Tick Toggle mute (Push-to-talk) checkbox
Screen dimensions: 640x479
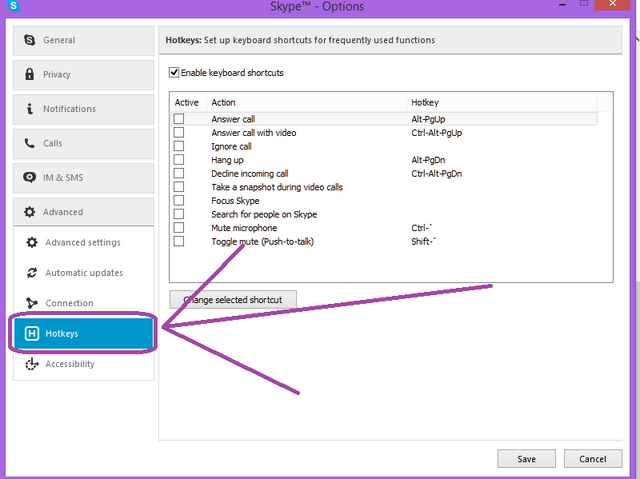179,241
